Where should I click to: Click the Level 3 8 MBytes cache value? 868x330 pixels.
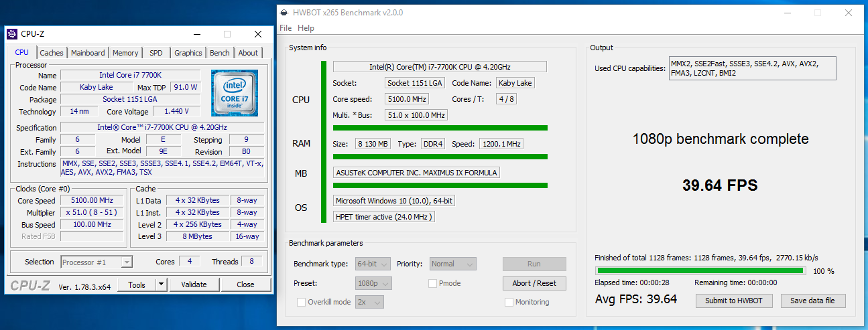(x=198, y=236)
